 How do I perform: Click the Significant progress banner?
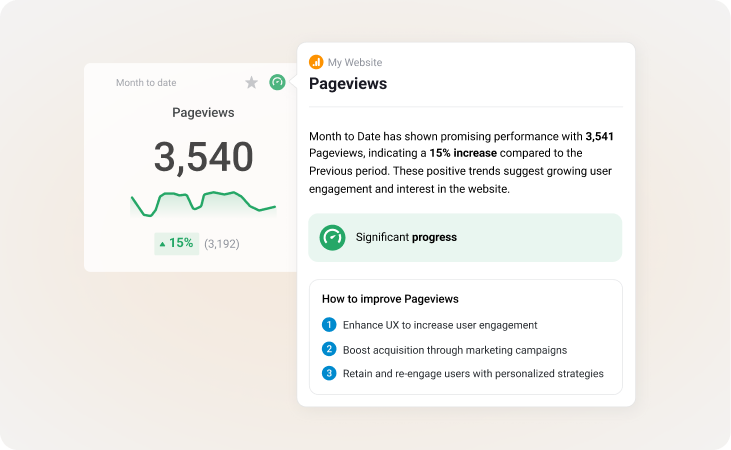point(465,237)
